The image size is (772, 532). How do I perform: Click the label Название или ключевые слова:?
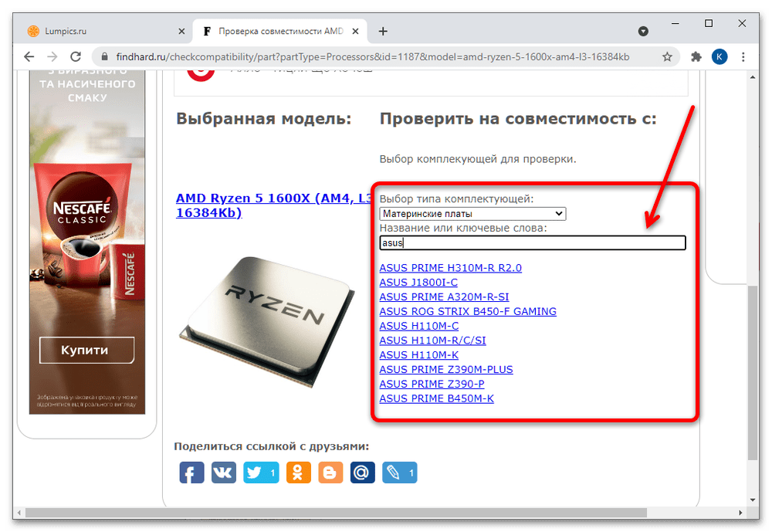pos(463,228)
